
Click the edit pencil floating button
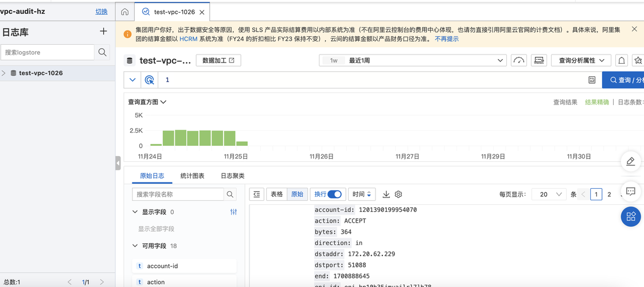(631, 162)
